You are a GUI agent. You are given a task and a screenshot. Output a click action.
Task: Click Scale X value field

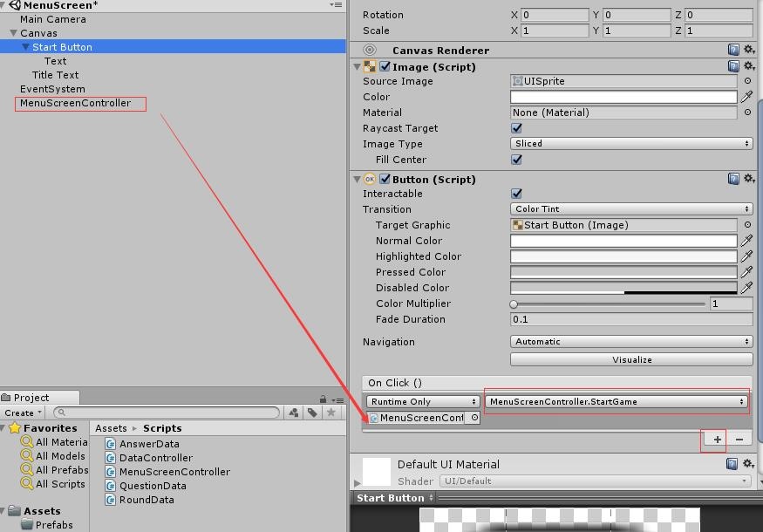(x=555, y=31)
